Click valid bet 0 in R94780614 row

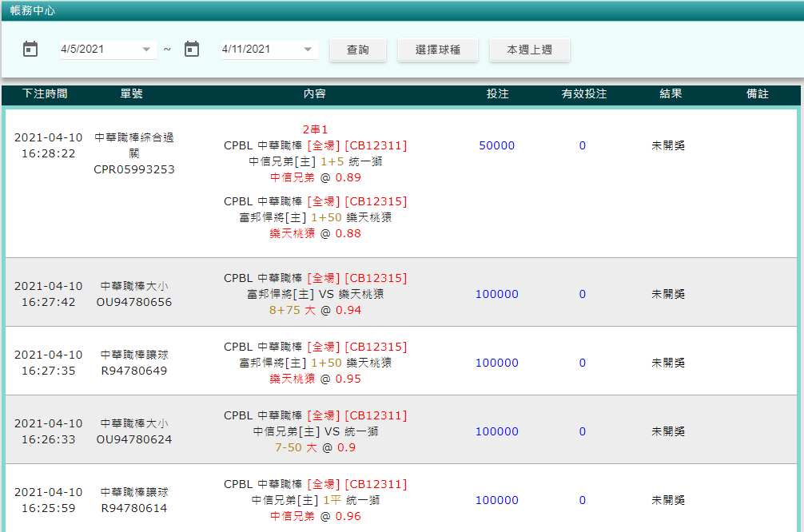pos(583,500)
